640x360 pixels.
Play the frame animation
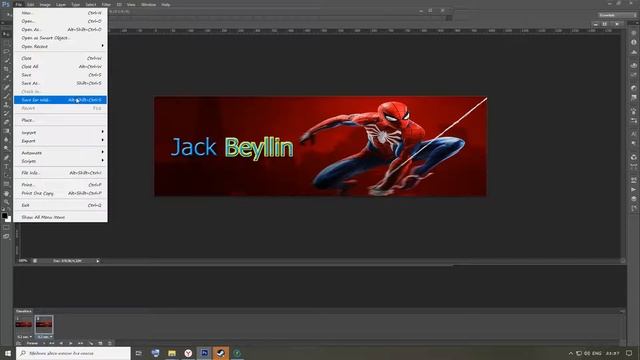tap(70, 343)
